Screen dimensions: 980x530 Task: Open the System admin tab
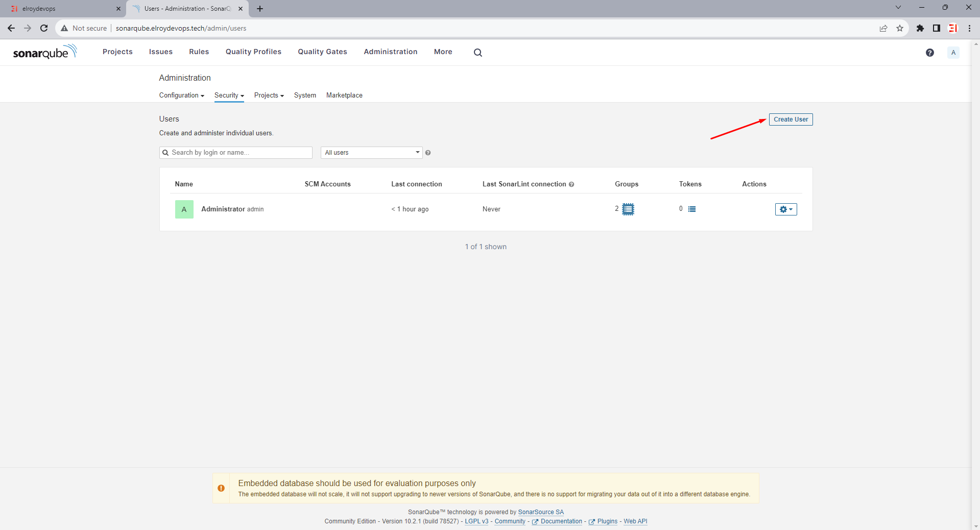[305, 95]
